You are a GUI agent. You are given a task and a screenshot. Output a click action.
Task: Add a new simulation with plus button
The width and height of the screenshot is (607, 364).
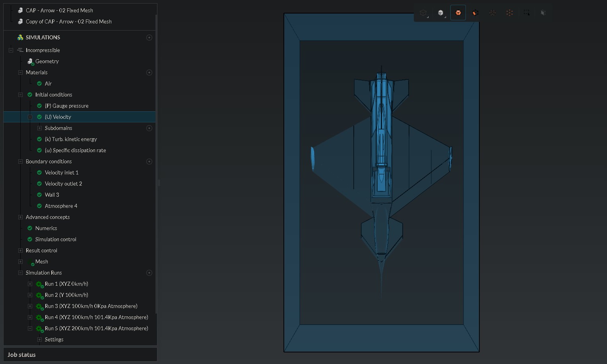point(149,37)
